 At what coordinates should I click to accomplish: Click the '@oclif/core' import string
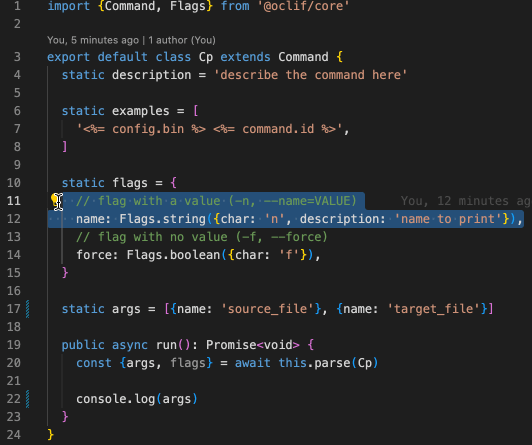pyautogui.click(x=303, y=6)
